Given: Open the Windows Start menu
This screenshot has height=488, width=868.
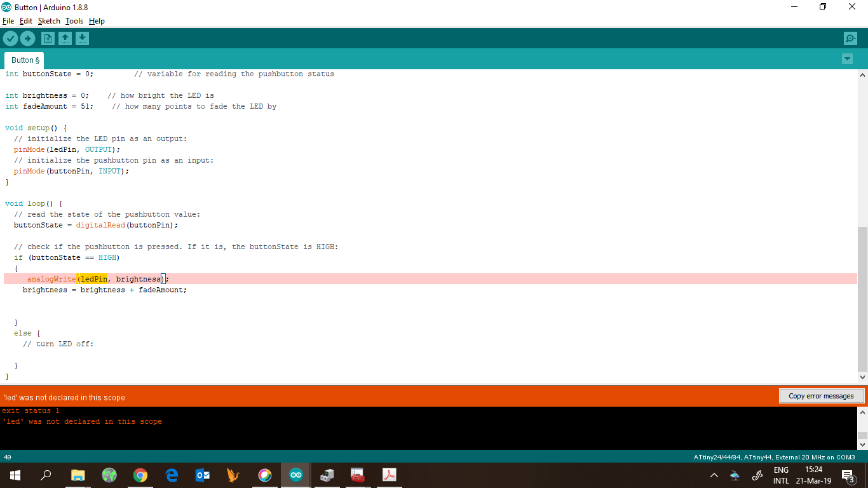Looking at the screenshot, I should pyautogui.click(x=15, y=475).
